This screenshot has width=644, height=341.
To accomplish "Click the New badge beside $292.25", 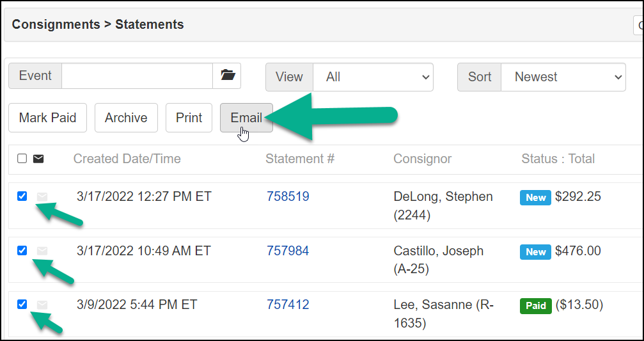I will (x=535, y=198).
